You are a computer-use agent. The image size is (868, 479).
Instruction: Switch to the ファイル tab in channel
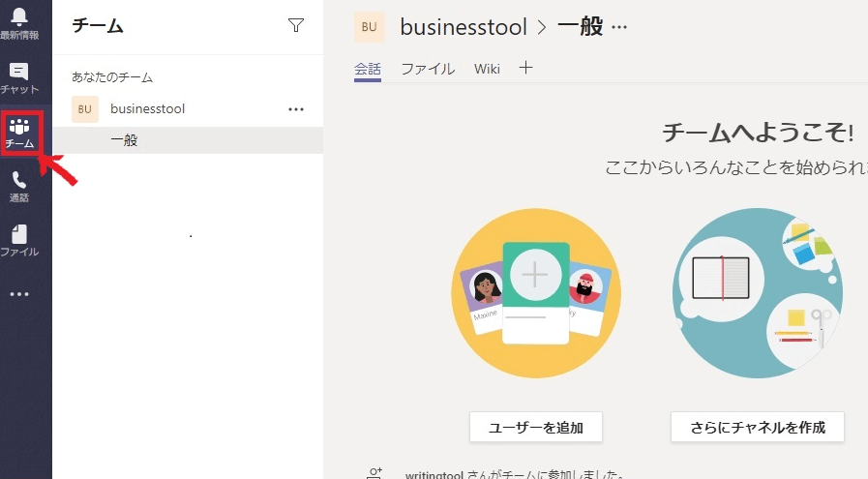[x=428, y=69]
